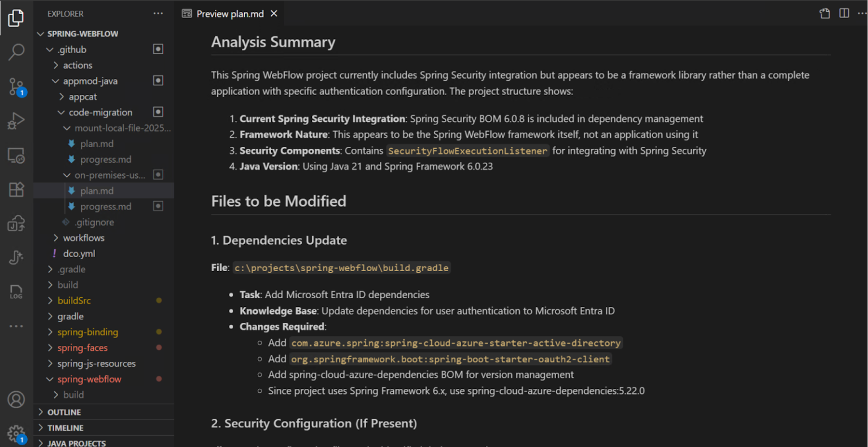The height and width of the screenshot is (447, 868).
Task: Open More Actions via the editor ellipsis
Action: click(x=862, y=13)
